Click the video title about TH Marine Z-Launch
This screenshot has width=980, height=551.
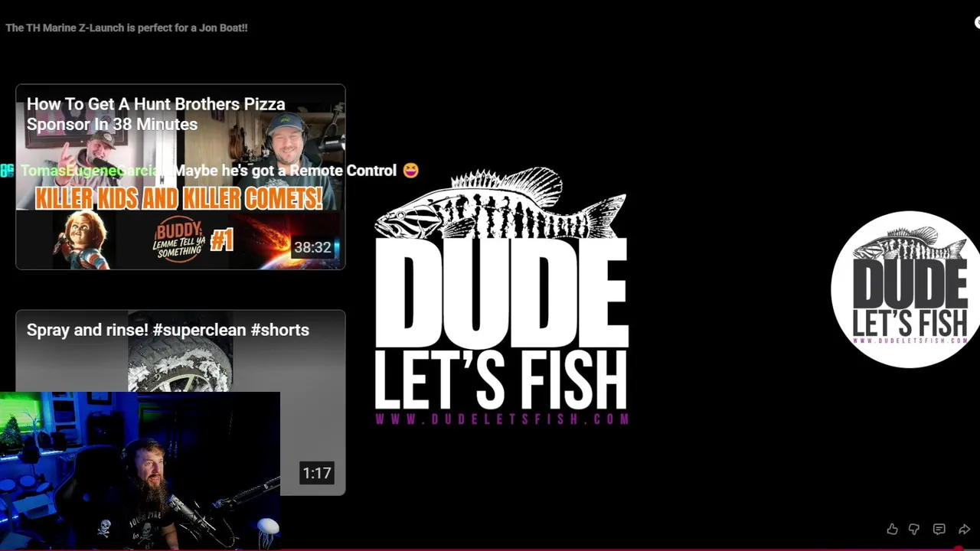[126, 28]
